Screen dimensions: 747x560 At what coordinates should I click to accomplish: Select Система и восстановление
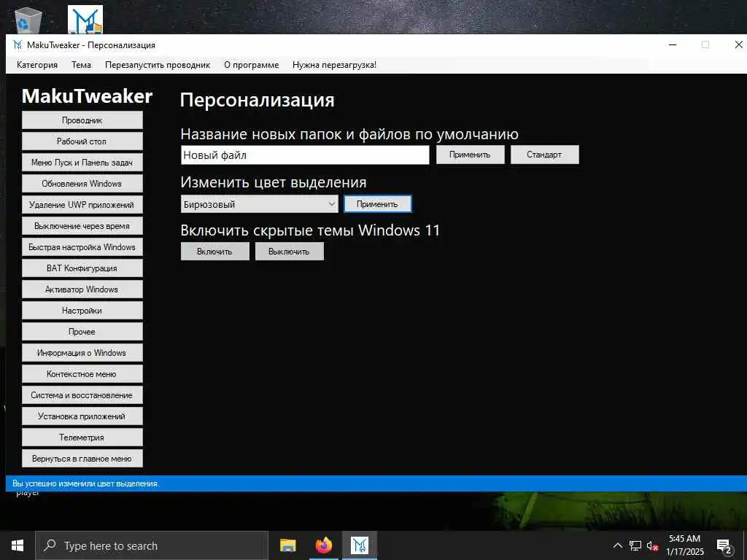[x=82, y=394]
